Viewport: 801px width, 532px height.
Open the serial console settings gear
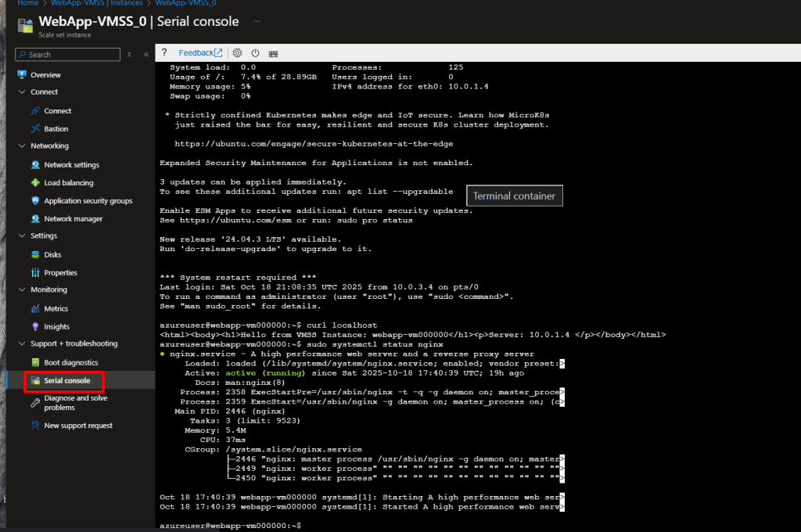pos(238,52)
